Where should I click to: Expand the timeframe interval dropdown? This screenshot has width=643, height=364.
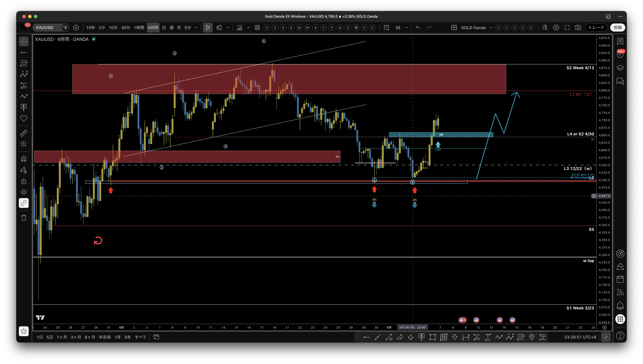[196, 28]
